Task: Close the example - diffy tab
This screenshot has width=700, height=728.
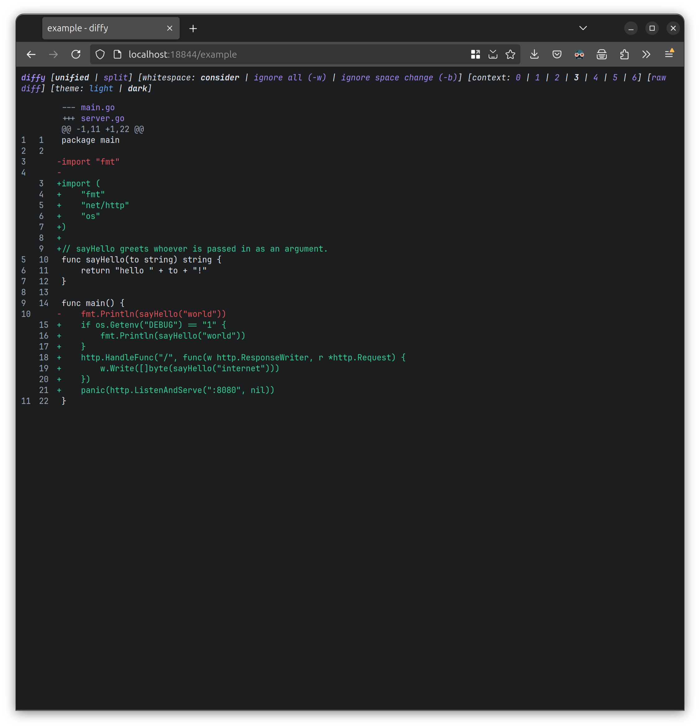Action: [170, 28]
